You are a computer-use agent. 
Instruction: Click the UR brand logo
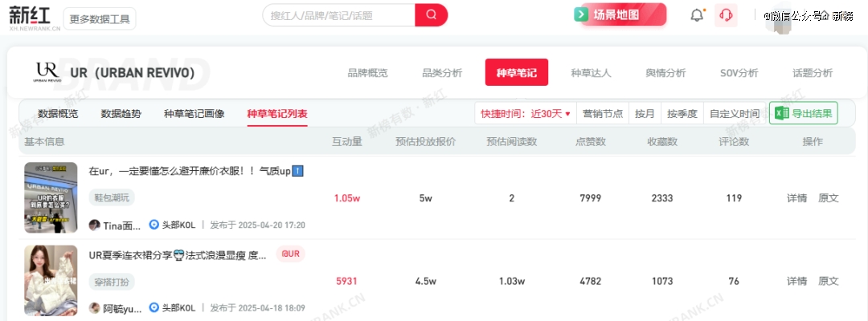[x=47, y=72]
